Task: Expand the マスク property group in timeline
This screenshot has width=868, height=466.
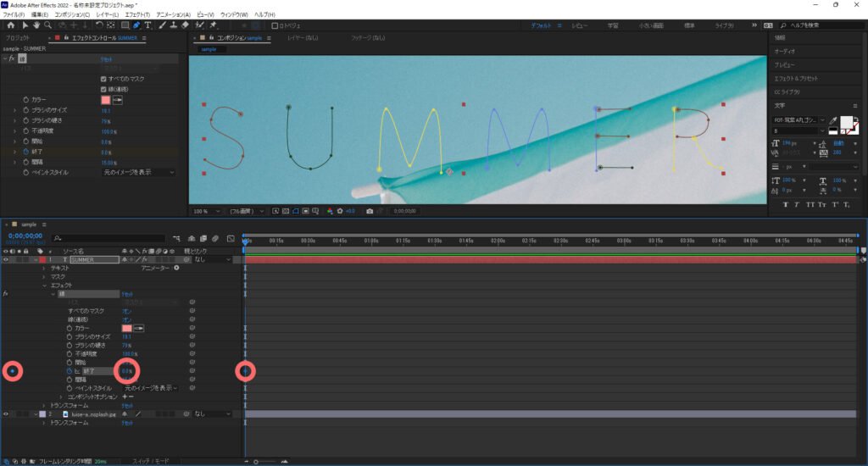Action: click(x=44, y=277)
